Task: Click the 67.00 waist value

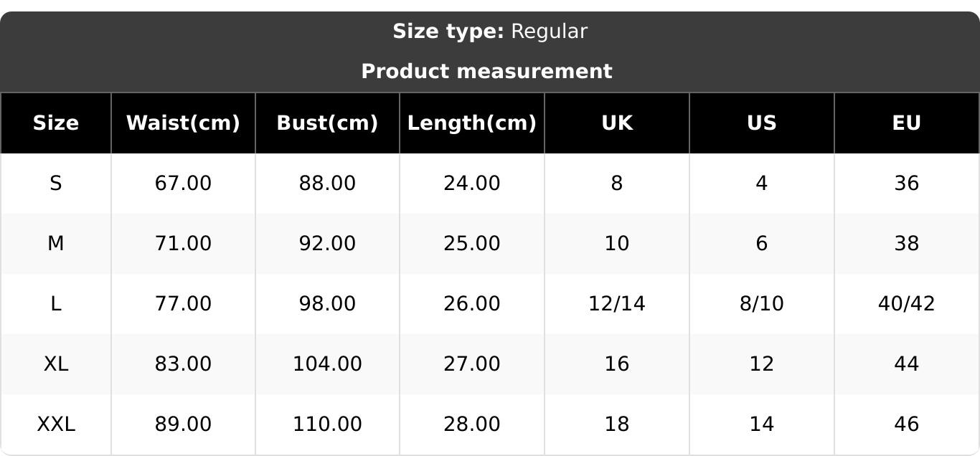Action: 183,184
